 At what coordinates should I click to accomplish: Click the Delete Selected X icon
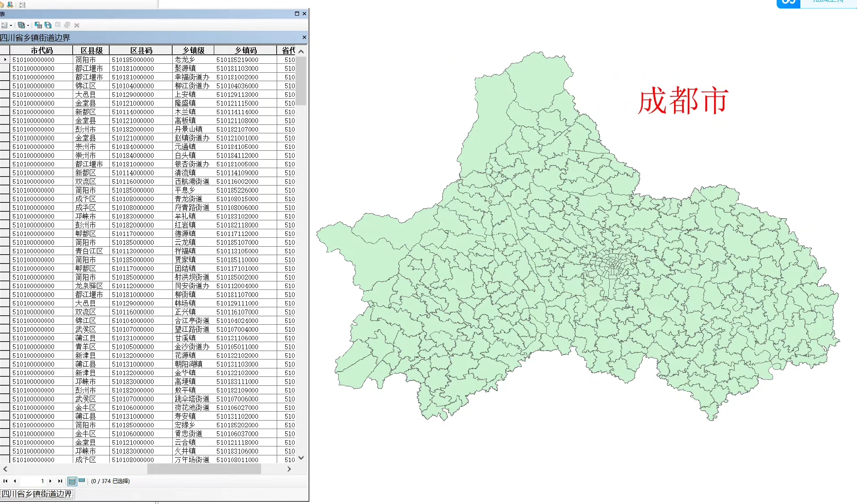[x=77, y=25]
